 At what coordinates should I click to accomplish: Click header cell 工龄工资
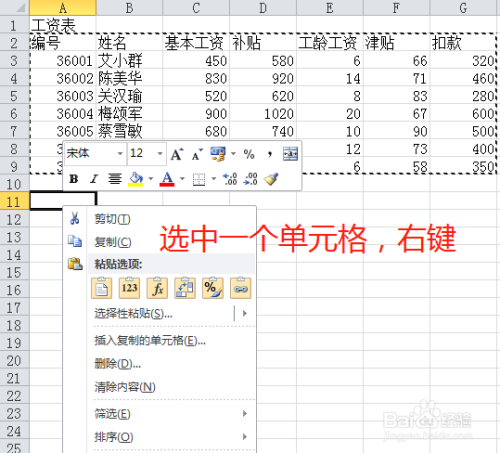pyautogui.click(x=330, y=43)
